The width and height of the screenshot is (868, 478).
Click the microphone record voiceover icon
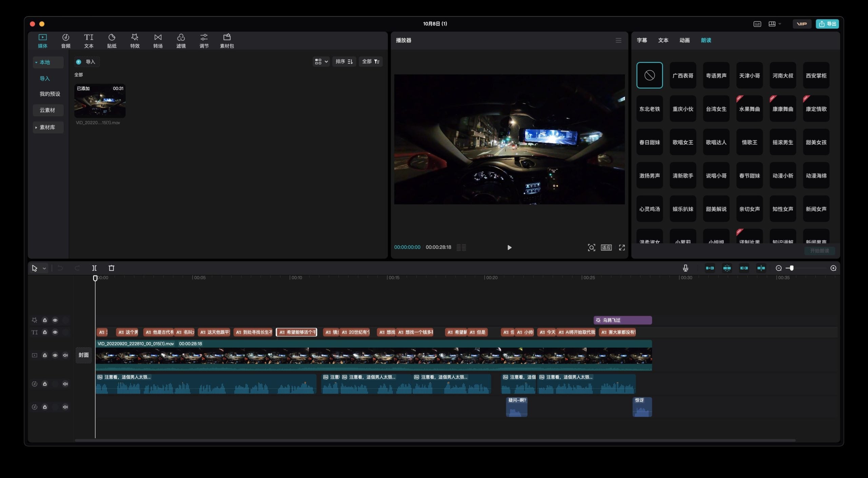(685, 268)
